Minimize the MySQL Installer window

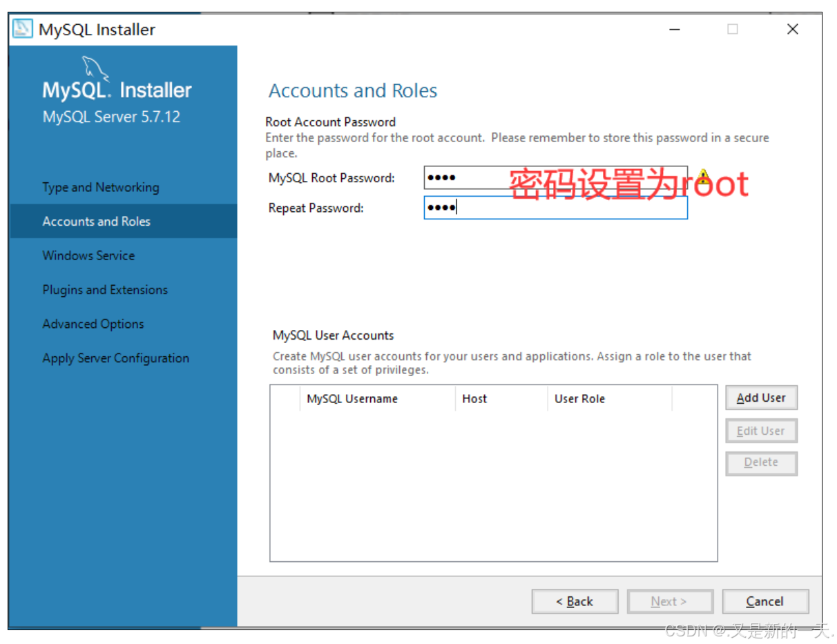(675, 29)
